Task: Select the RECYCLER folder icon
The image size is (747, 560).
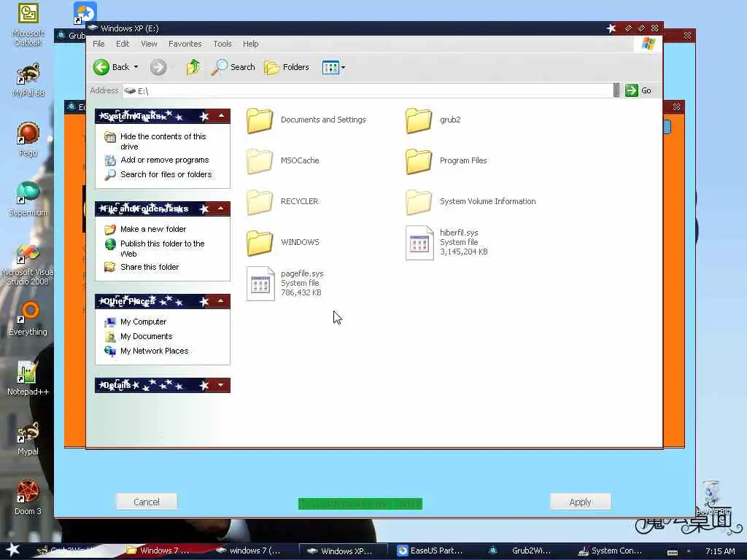Action: [x=260, y=203]
